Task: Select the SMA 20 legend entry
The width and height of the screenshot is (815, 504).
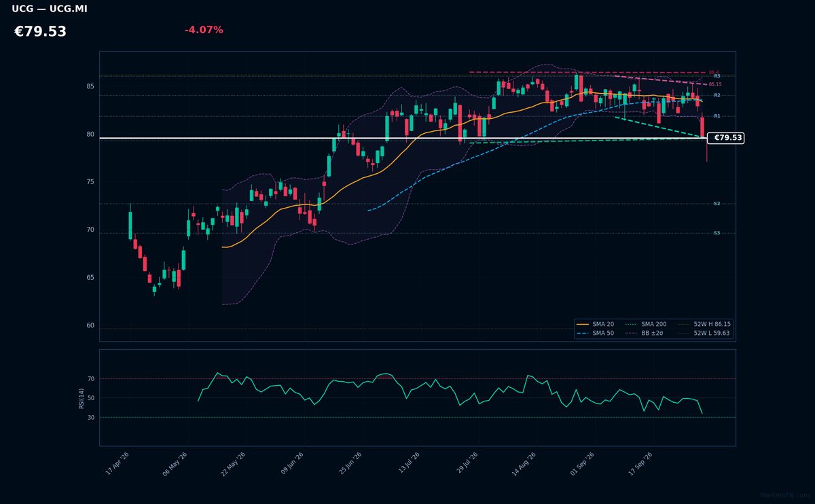Action: tap(596, 324)
